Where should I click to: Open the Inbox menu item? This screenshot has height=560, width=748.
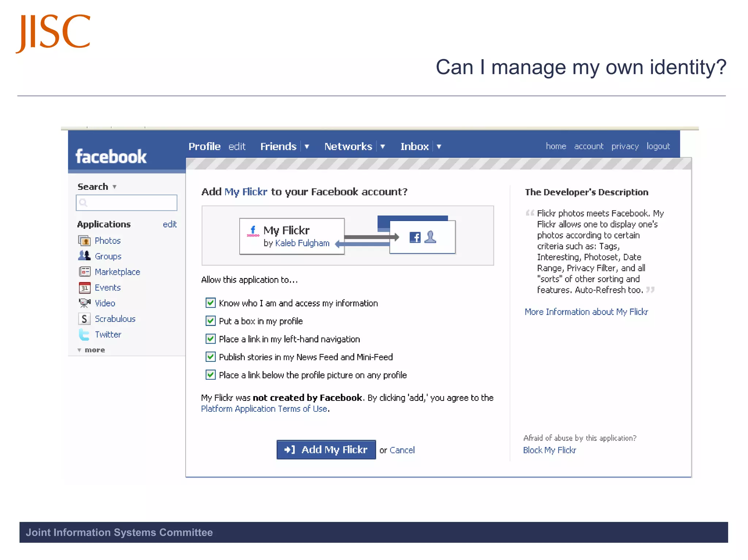(415, 146)
